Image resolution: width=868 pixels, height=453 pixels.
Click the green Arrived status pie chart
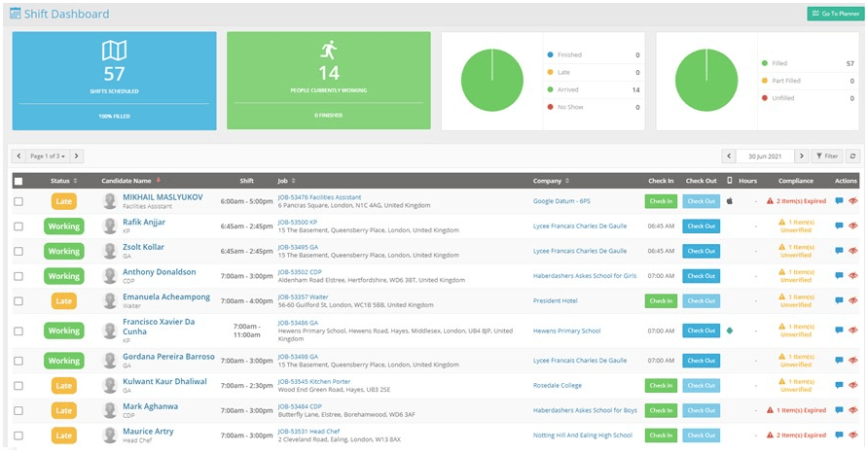pos(491,81)
